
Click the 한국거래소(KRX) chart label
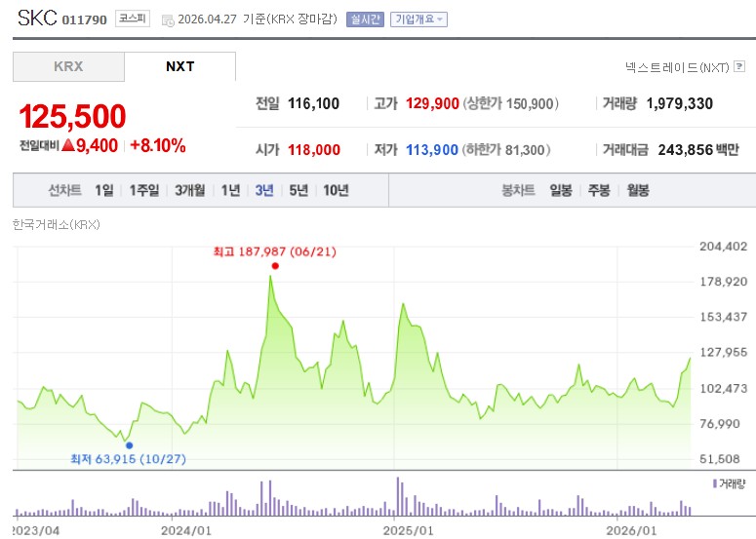click(56, 224)
